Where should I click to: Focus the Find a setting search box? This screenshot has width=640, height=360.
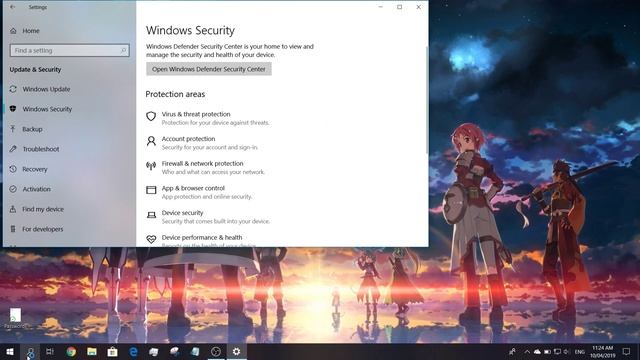coord(69,51)
